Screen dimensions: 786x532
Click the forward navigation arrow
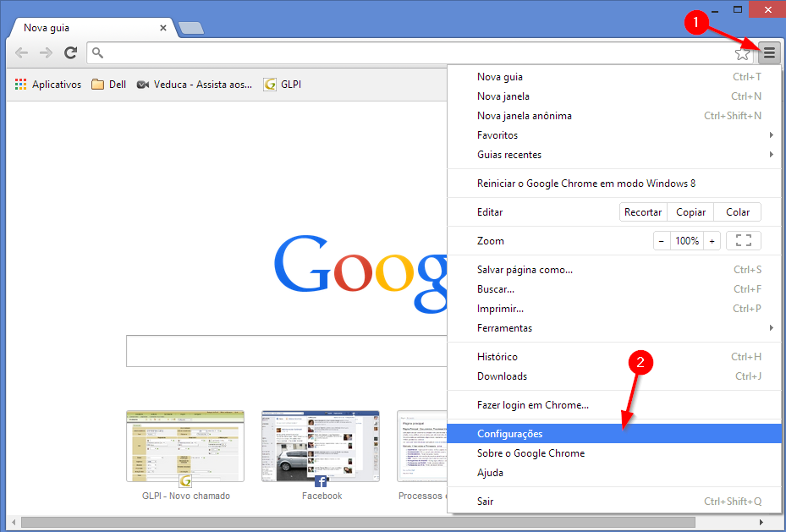pos(47,53)
